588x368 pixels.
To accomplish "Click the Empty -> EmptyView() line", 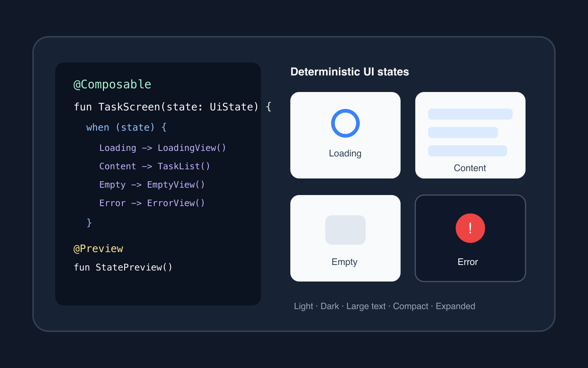I will tap(152, 185).
